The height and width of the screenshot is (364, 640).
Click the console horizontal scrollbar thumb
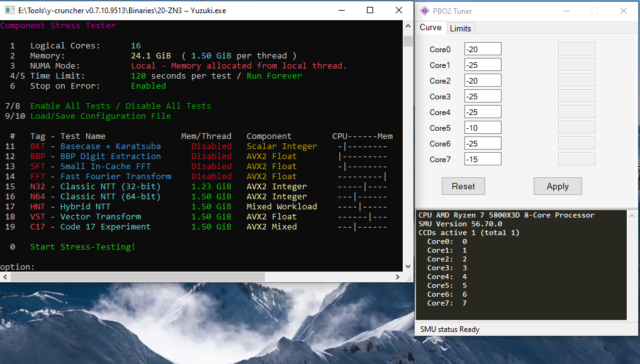coord(138,277)
